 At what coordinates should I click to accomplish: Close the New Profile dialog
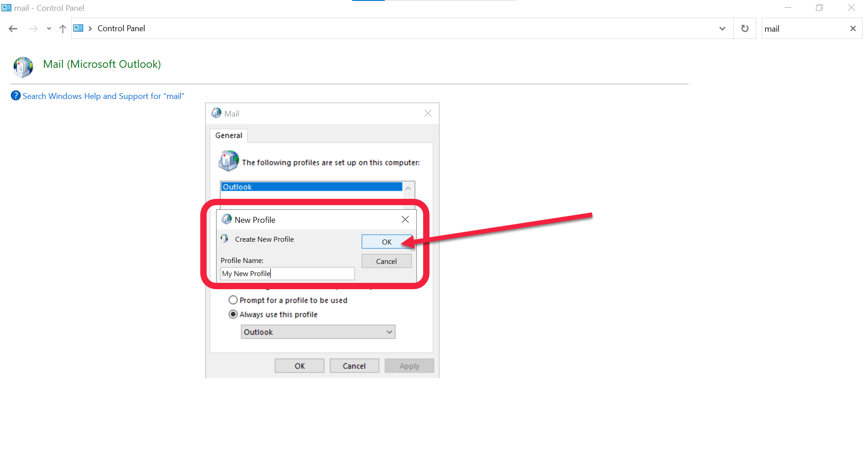point(405,220)
